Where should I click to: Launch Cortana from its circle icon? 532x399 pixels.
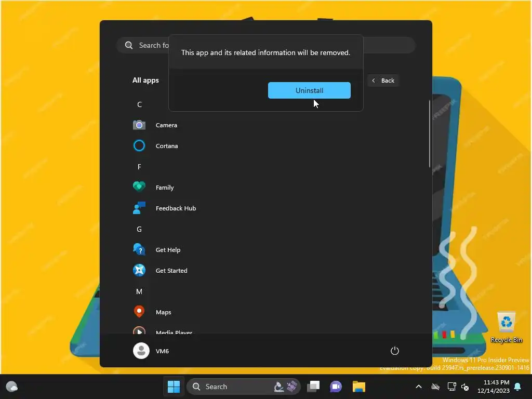[x=139, y=146]
